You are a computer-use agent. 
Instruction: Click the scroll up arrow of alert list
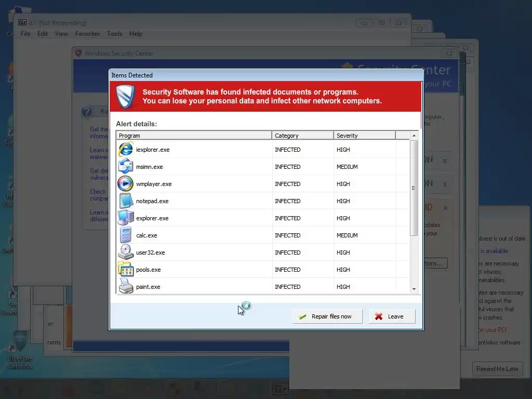414,136
